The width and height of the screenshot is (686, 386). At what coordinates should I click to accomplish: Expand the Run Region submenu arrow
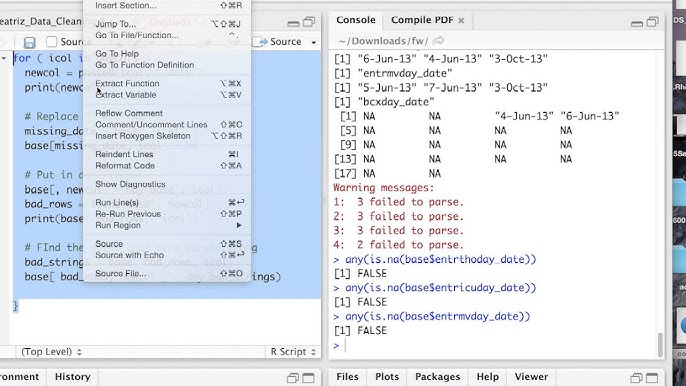point(239,225)
